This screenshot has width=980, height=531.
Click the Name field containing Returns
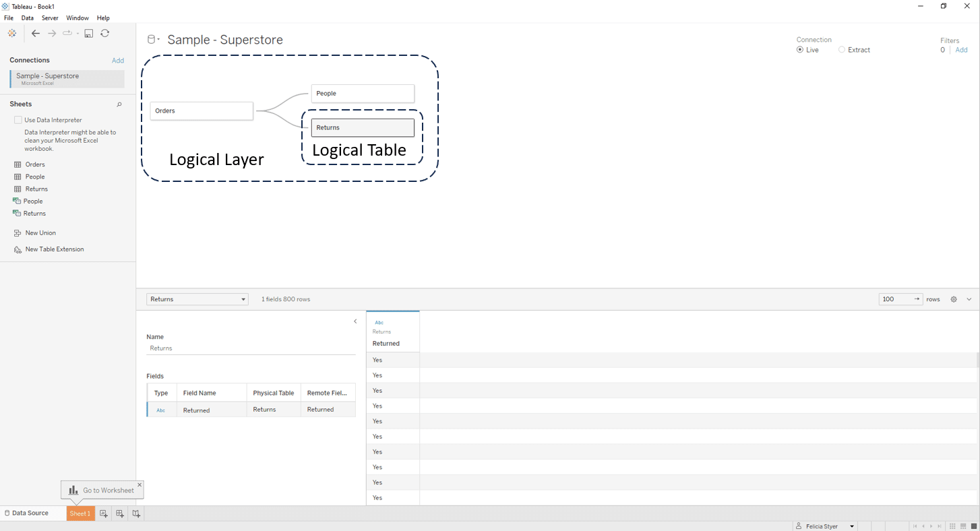[x=251, y=348]
